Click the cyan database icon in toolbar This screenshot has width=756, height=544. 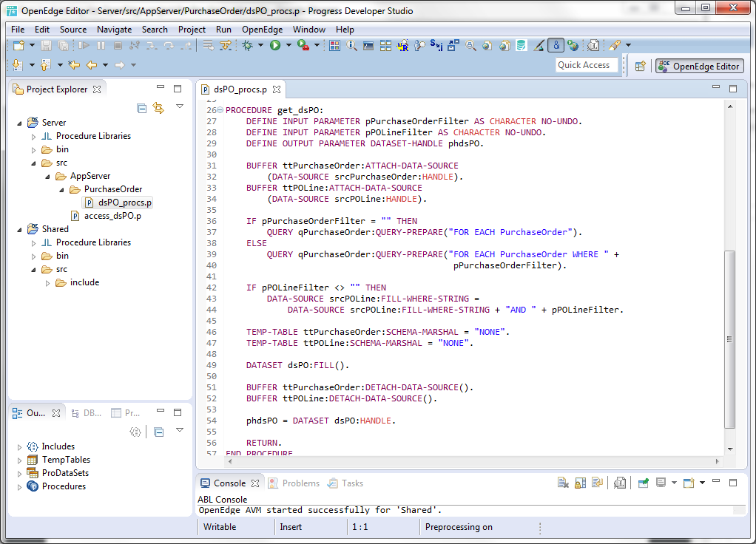point(522,46)
